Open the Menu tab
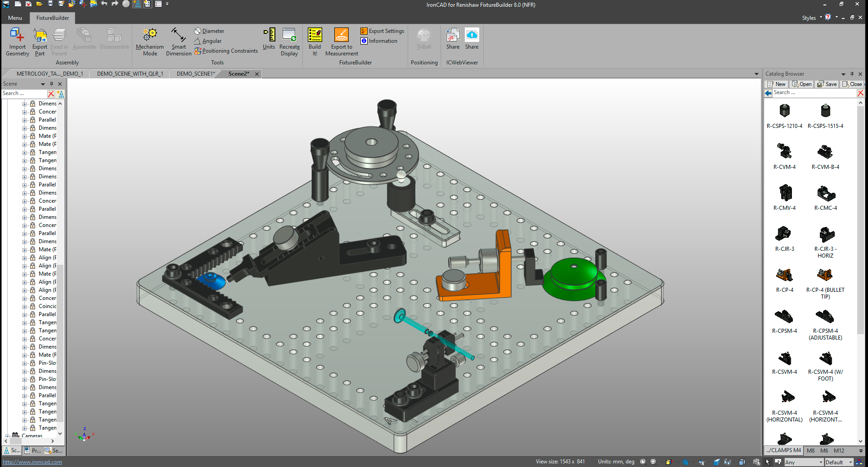Image resolution: width=868 pixels, height=467 pixels. [15, 18]
